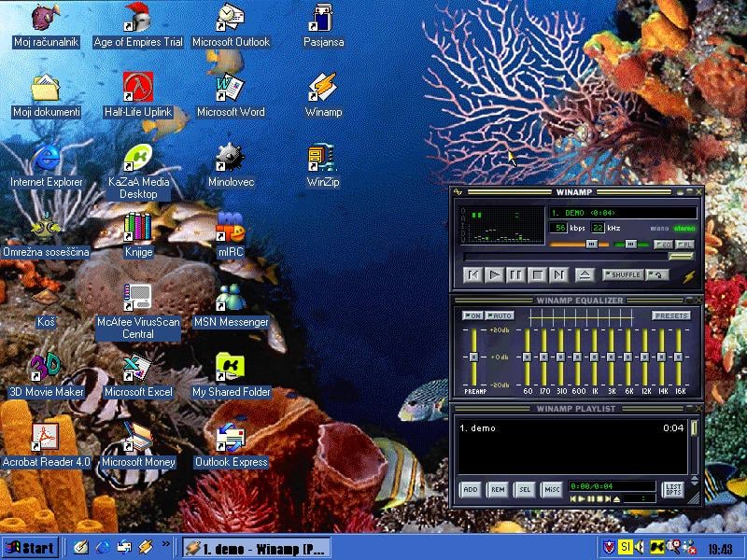Click the Winamp play button
The height and width of the screenshot is (560, 747).
[x=495, y=274]
